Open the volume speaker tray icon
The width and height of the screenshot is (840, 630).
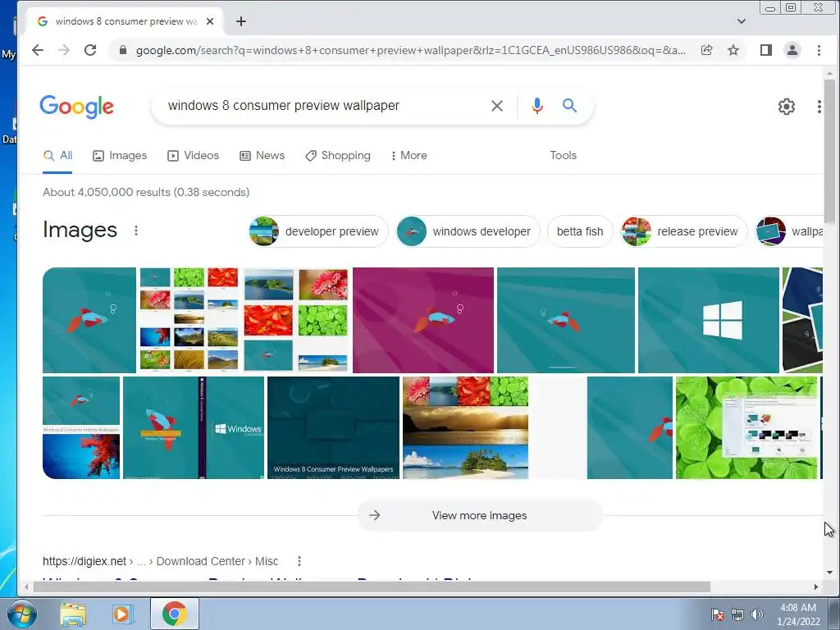pyautogui.click(x=757, y=614)
